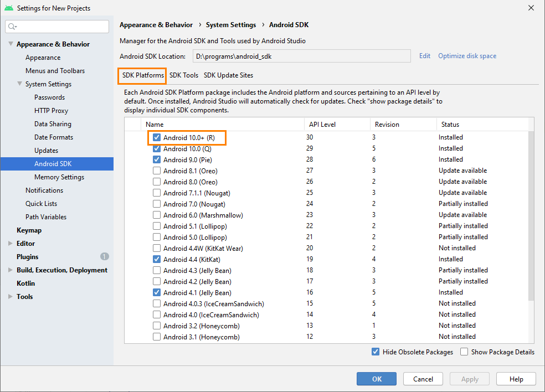Expand Build, Execution, Deployment

point(10,270)
